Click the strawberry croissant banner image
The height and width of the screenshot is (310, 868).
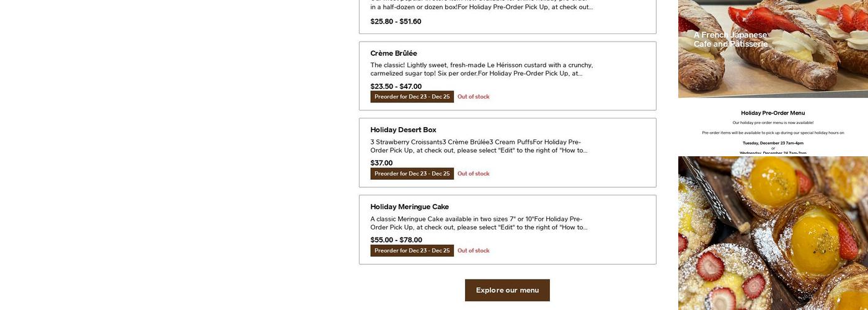pos(773,48)
